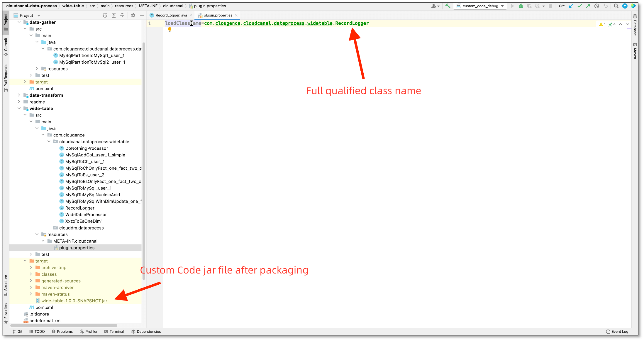The height and width of the screenshot is (341, 644).
Task: Open the custom_code_debug run configuration dropdown
Action: (x=502, y=6)
